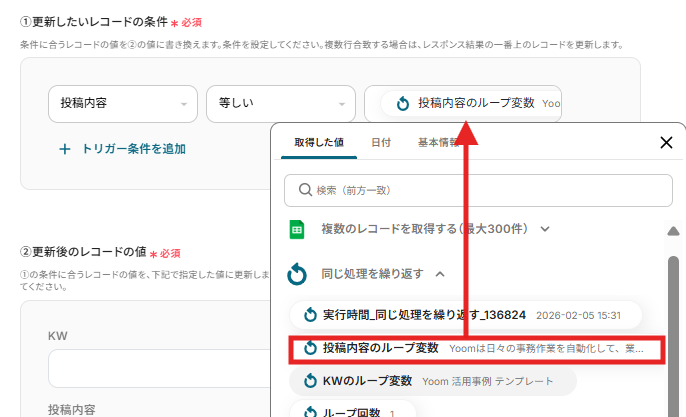Switch to the 取得した値 tab
The height and width of the screenshot is (417, 686).
click(x=319, y=142)
